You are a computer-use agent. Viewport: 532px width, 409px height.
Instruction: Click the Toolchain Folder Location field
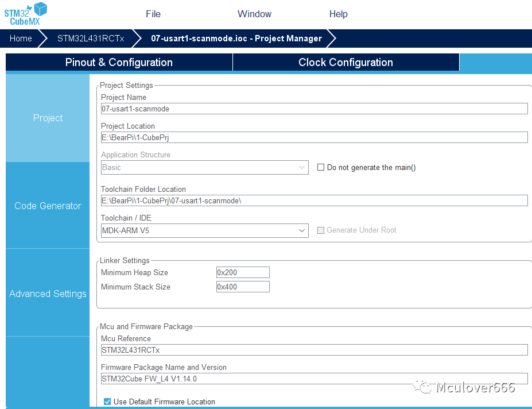click(x=314, y=200)
